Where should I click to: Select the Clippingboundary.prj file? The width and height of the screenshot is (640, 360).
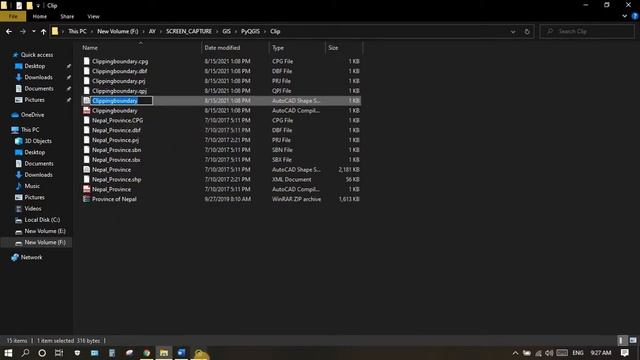118,81
